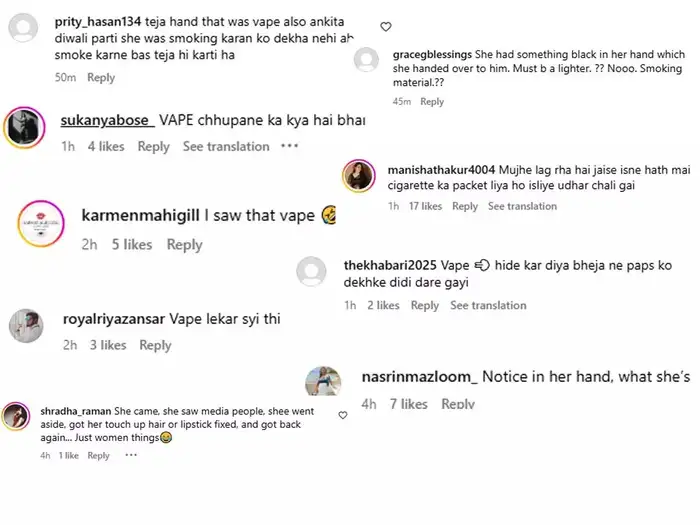Open more options on sukanyabose_'s comment
The height and width of the screenshot is (525, 700).
pyautogui.click(x=289, y=146)
